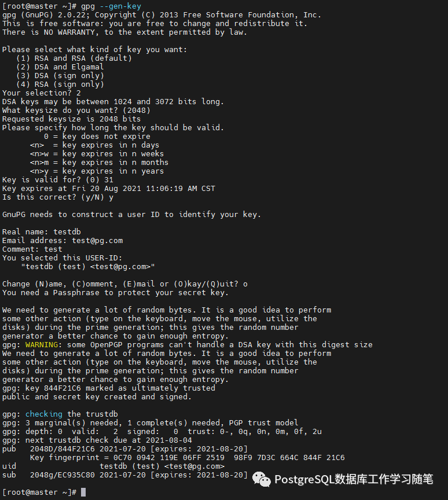Click the terminal cursor block at the bottom prompt
The height and width of the screenshot is (500, 448).
(83, 492)
